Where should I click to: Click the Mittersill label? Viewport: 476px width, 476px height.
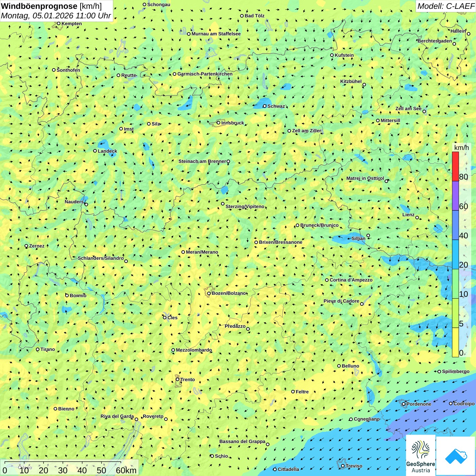tap(390, 120)
